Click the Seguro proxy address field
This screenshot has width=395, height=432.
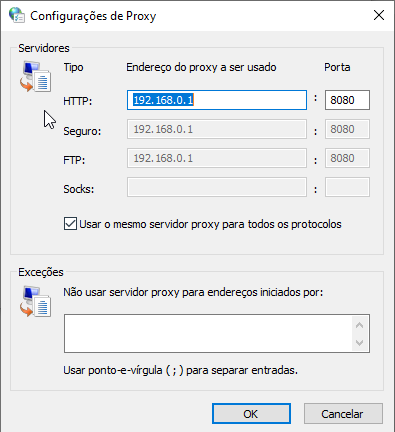(x=217, y=129)
